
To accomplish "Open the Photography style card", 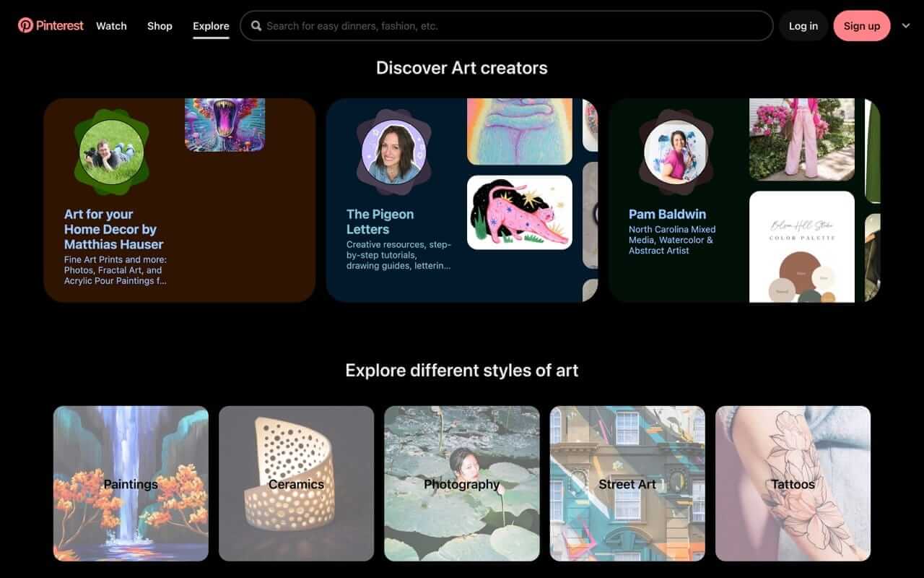I will (462, 483).
